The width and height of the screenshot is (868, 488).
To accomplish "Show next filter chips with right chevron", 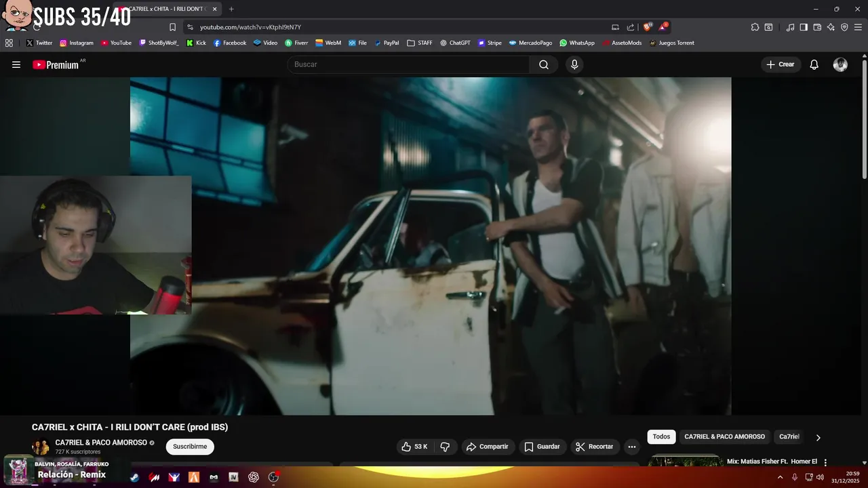I will tap(818, 437).
